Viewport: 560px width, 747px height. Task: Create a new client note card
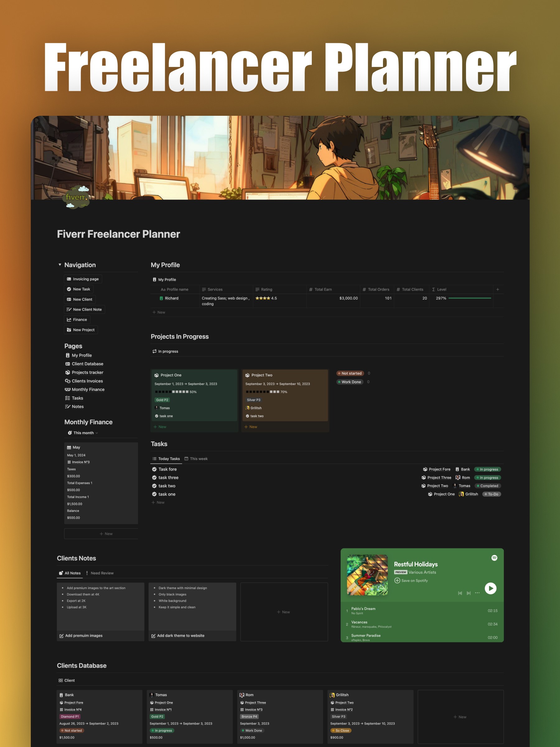(x=284, y=612)
